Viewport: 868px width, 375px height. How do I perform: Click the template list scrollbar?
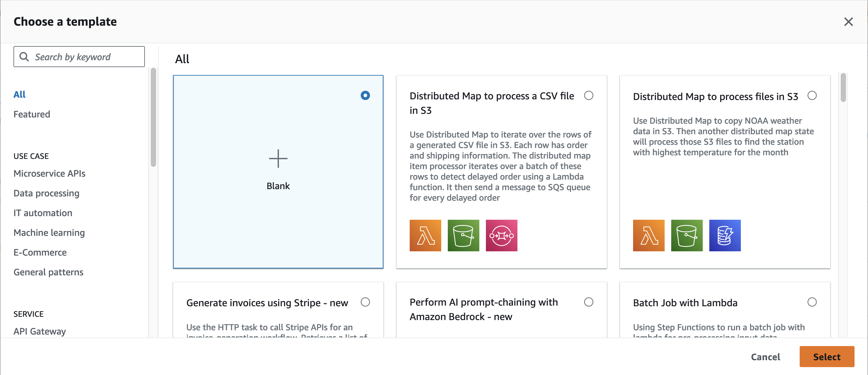point(843,88)
